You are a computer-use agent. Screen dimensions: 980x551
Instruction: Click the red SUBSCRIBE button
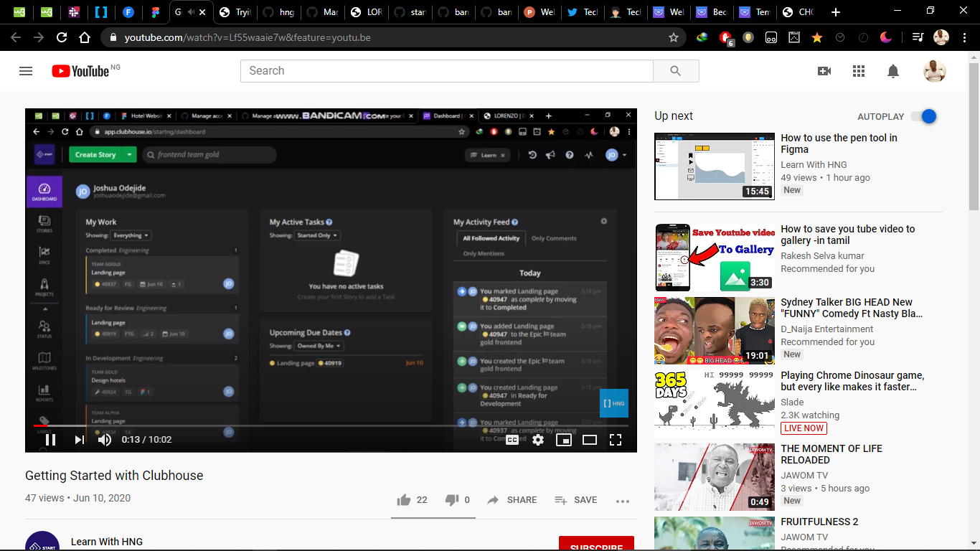pyautogui.click(x=596, y=545)
